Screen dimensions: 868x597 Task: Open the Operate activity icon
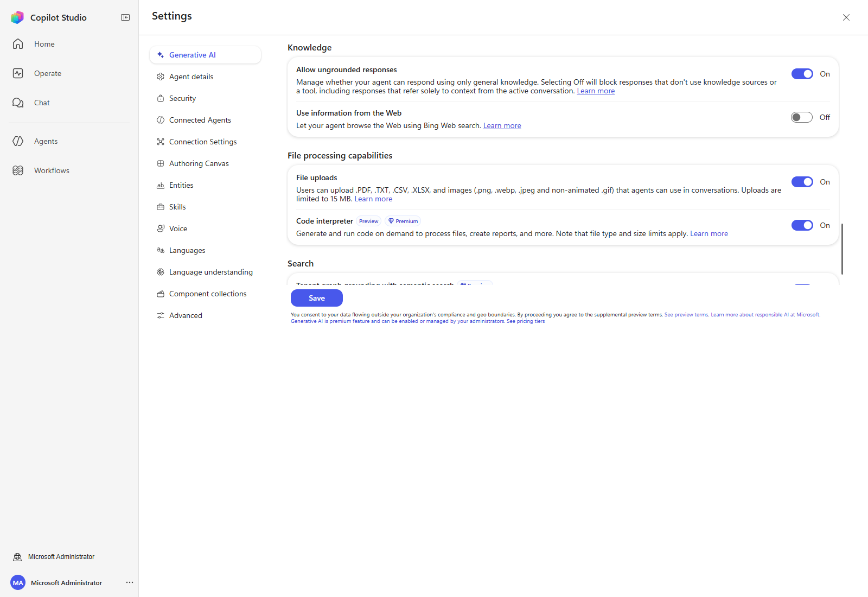pyautogui.click(x=18, y=73)
